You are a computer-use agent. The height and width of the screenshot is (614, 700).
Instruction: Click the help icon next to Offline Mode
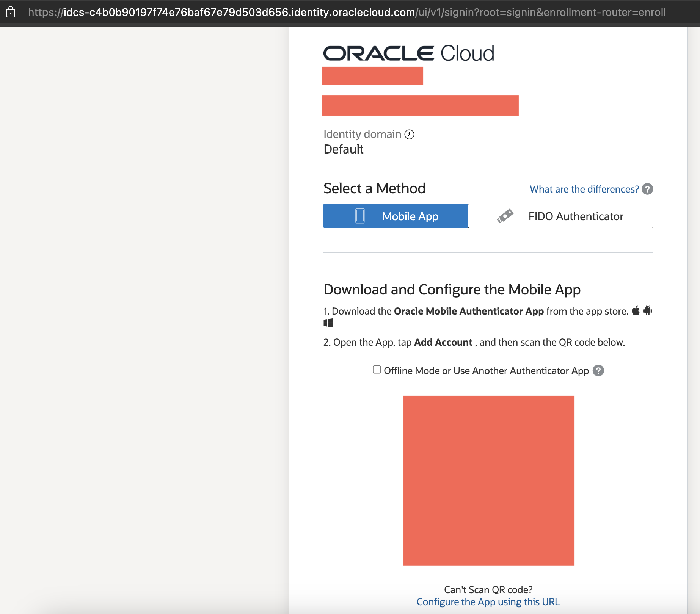[598, 370]
